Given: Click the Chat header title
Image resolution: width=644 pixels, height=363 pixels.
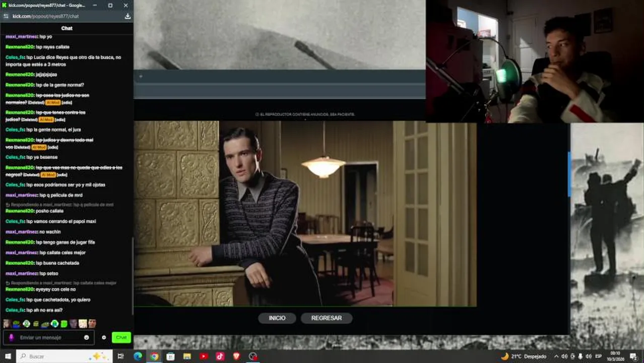Looking at the screenshot, I should pyautogui.click(x=67, y=28).
